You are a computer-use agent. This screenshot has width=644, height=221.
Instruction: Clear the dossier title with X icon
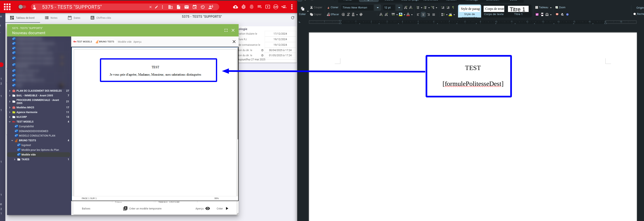(150, 7)
